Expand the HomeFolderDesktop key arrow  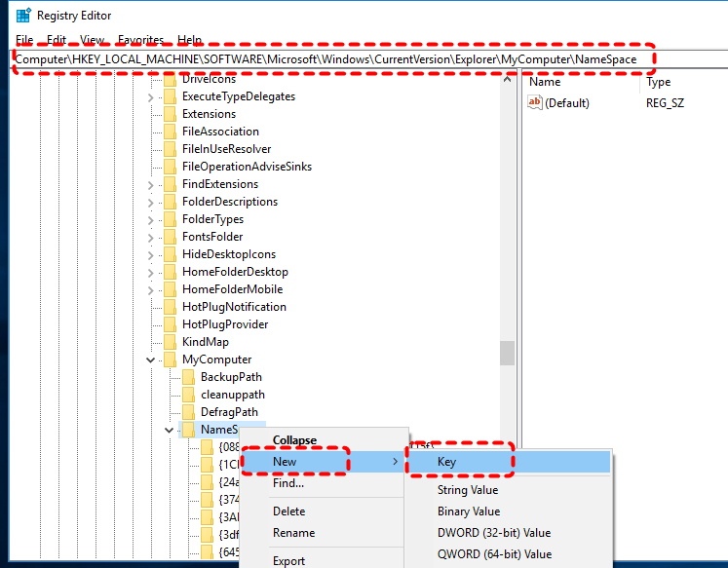coord(150,272)
